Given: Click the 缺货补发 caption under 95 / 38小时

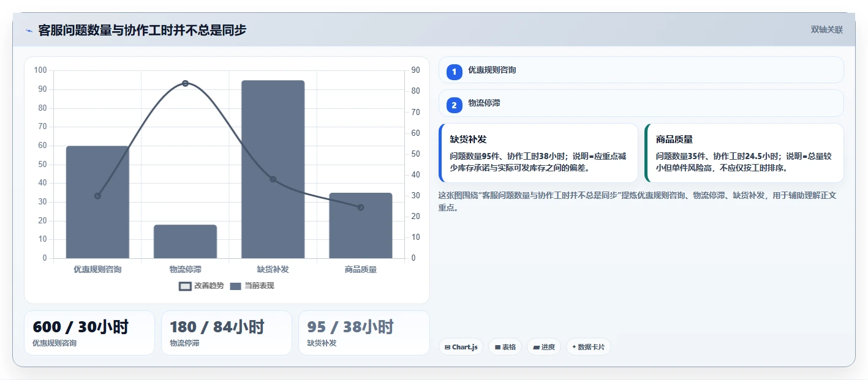Looking at the screenshot, I should [x=322, y=343].
